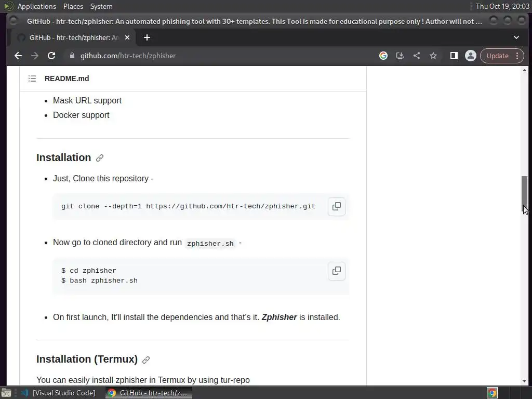Click the anchor link icon beside Installation (Termux)
Viewport: 532px width, 399px height.
pyautogui.click(x=146, y=360)
